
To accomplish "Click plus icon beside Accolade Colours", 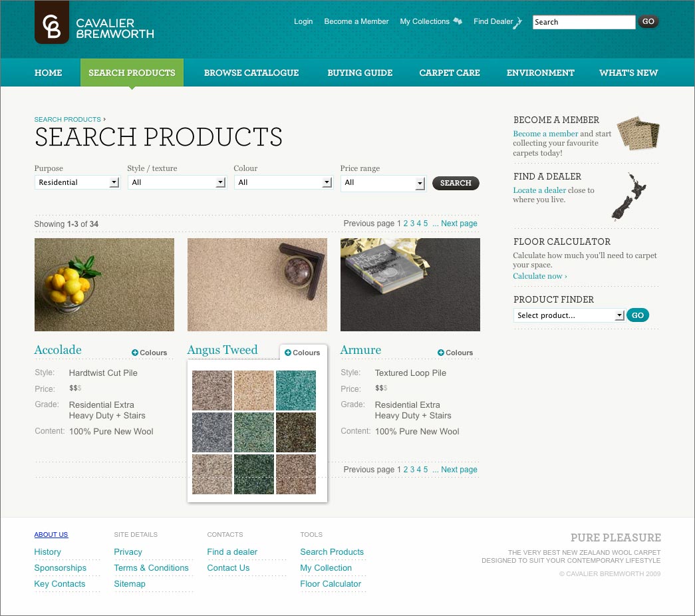I will tap(135, 353).
